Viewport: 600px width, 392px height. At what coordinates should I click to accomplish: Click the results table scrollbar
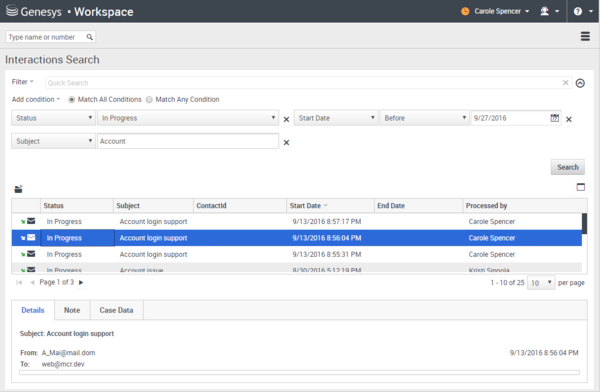(584, 224)
